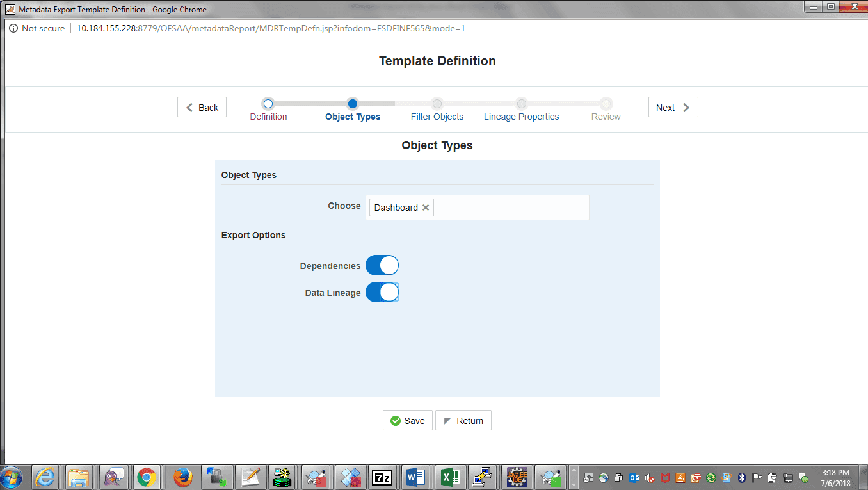Viewport: 868px width, 490px height.
Task: Open McAfee from the system tray
Action: [665, 477]
